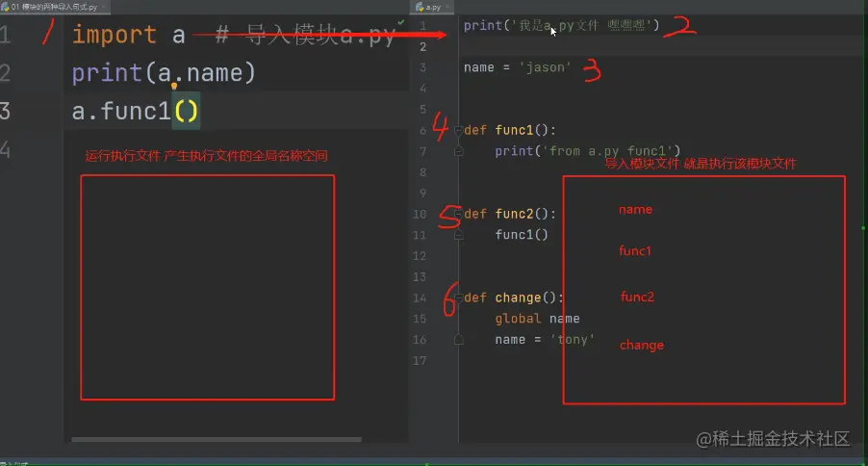Click the print('我是a.py文件 嘿嘿嘿') line in a.py

561,25
